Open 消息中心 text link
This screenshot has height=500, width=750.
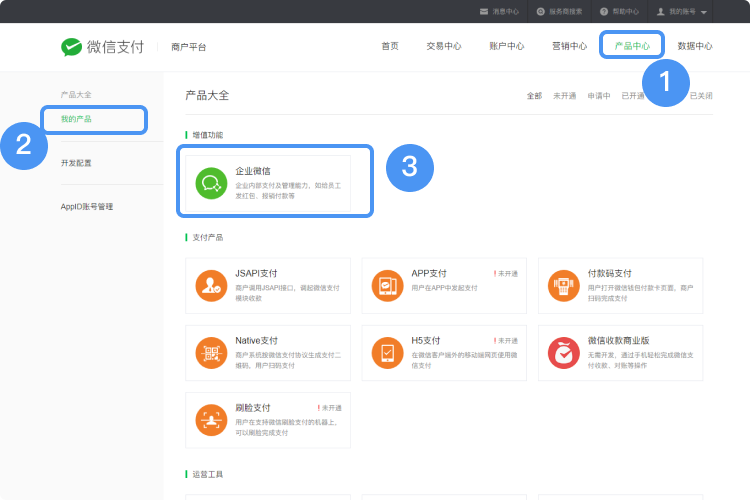[x=506, y=11]
